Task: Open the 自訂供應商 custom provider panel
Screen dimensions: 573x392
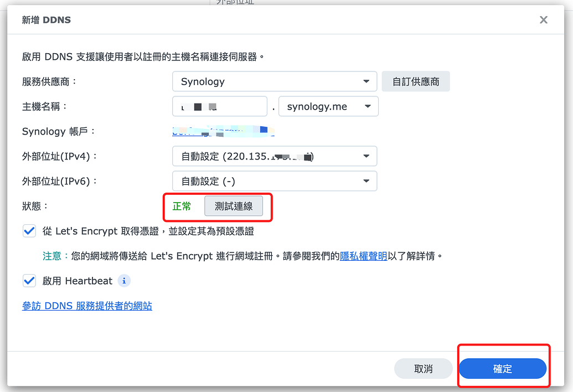Action: [x=415, y=81]
